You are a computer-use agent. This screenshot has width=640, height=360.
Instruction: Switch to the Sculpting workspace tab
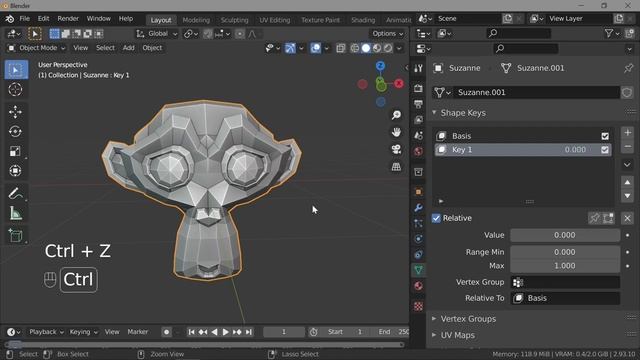pyautogui.click(x=234, y=20)
